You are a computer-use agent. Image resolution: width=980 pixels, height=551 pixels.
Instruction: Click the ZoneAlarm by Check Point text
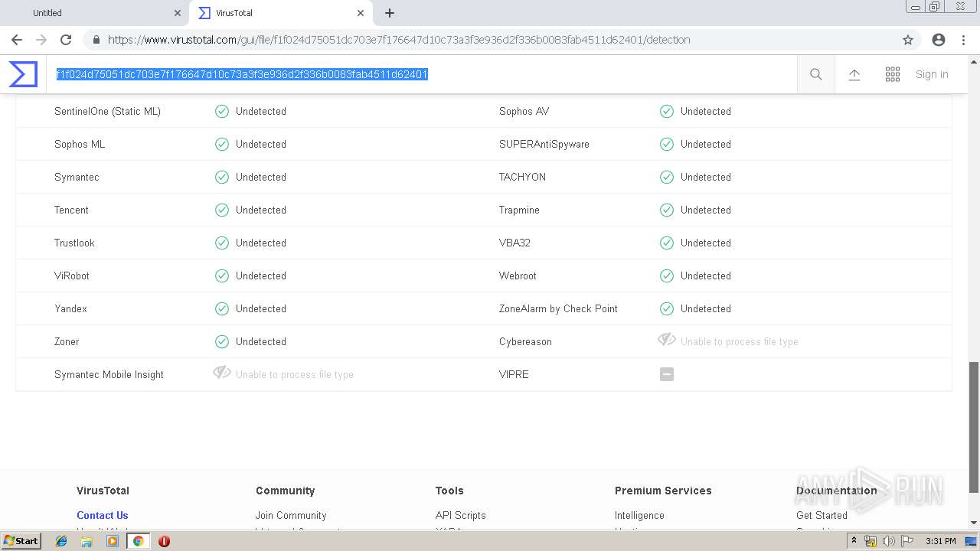558,308
